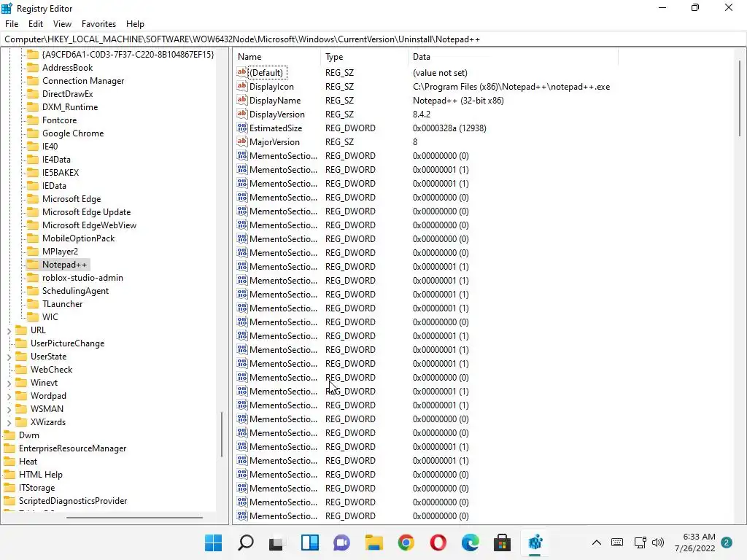Viewport: 747px width, 560px height.
Task: Open Microsoft Store from the taskbar
Action: coord(502,542)
